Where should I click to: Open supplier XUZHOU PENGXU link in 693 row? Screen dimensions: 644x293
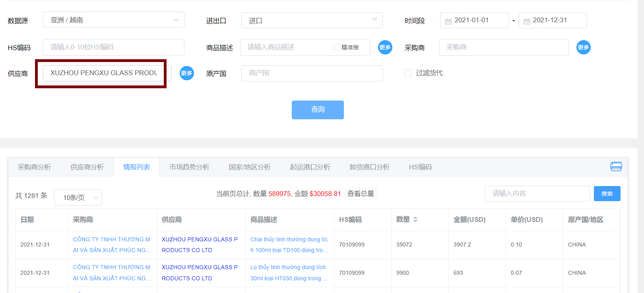point(200,273)
